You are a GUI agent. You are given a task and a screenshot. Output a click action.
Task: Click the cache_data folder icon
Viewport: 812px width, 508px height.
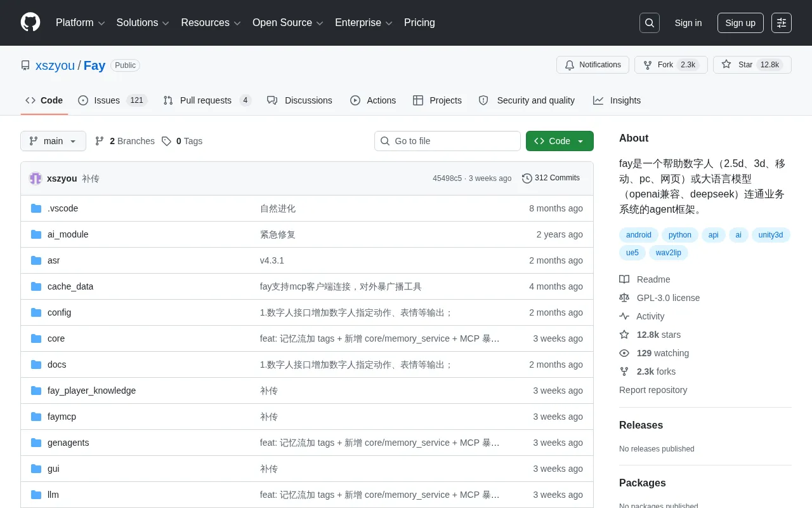coord(36,286)
